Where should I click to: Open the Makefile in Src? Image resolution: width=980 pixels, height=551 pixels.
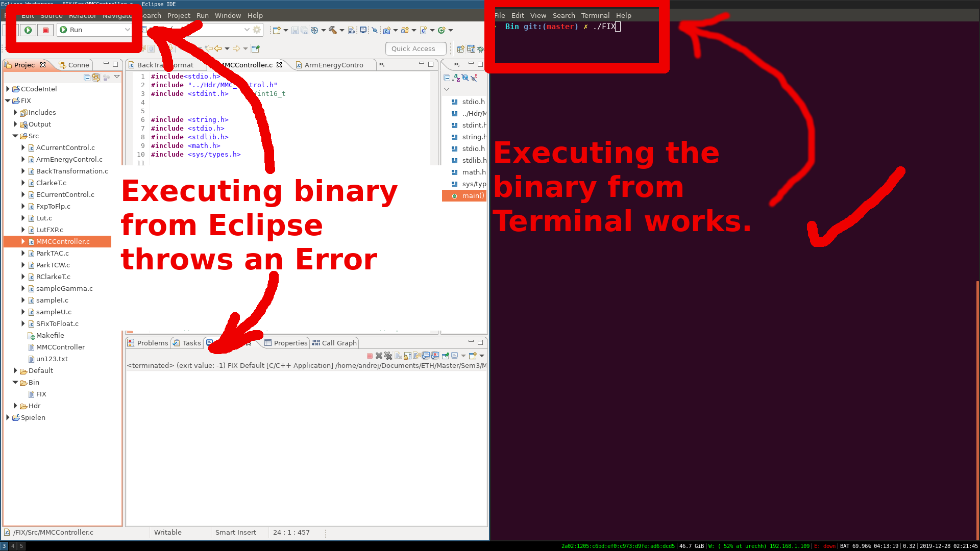click(x=50, y=335)
